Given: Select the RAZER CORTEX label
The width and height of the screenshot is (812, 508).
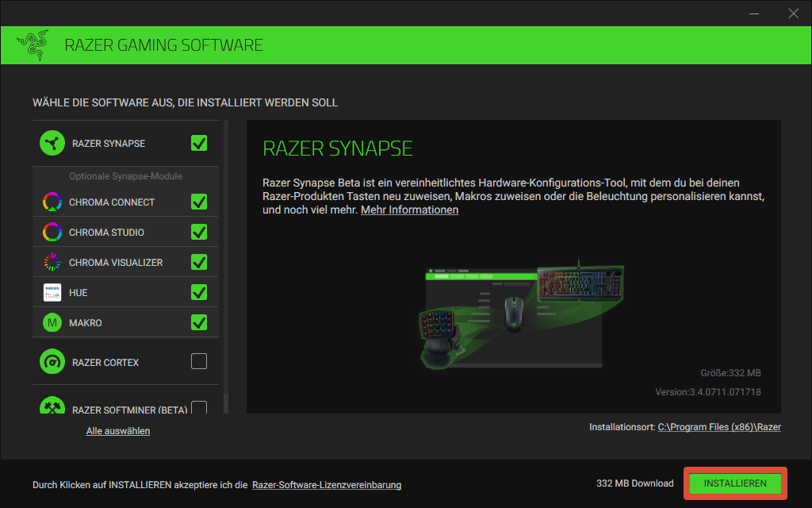Looking at the screenshot, I should tap(105, 362).
